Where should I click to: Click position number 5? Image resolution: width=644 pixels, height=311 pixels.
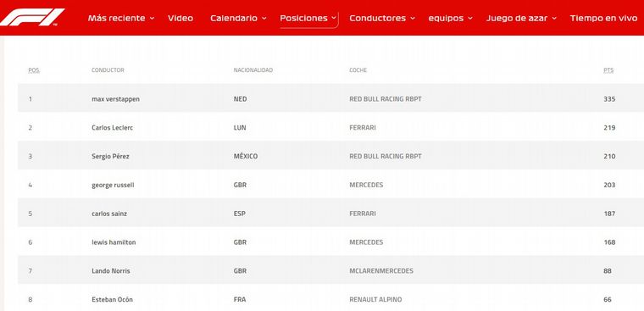[x=30, y=214]
